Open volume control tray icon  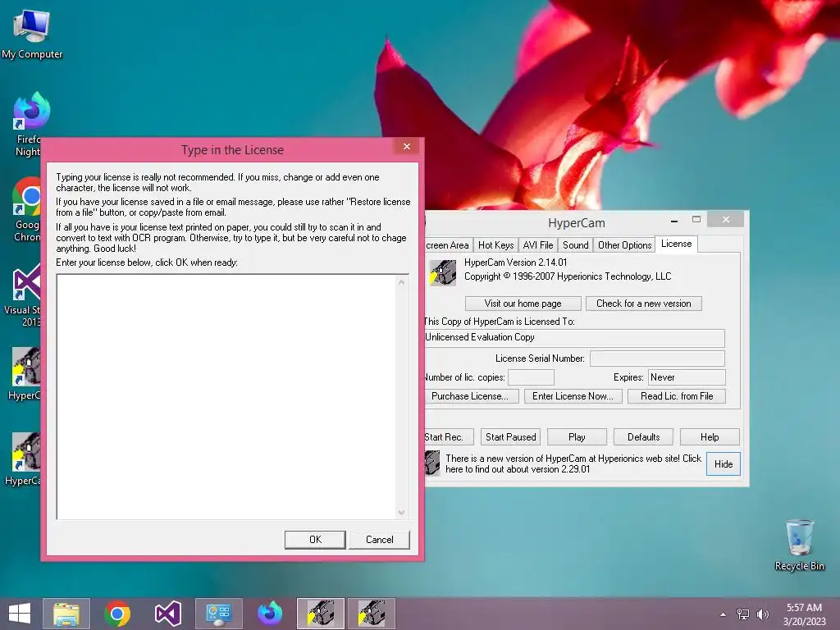coord(763,614)
